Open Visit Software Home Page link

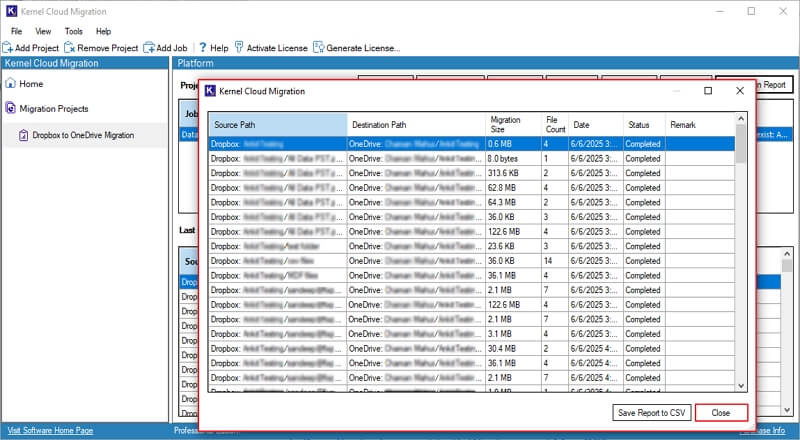pyautogui.click(x=51, y=430)
